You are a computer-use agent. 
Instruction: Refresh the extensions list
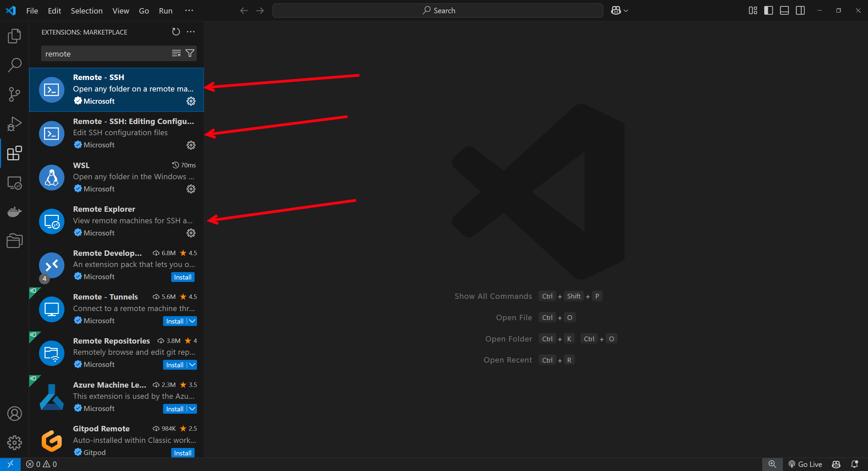pyautogui.click(x=176, y=32)
